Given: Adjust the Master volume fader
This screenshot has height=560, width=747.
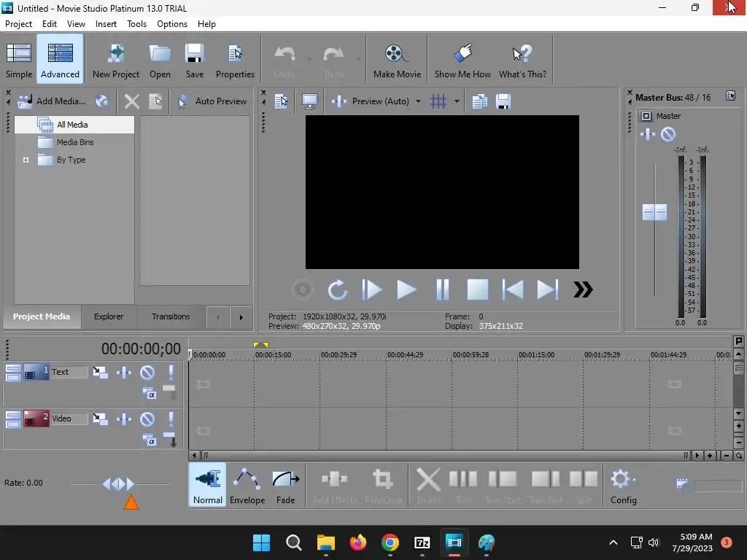Looking at the screenshot, I should [x=654, y=212].
